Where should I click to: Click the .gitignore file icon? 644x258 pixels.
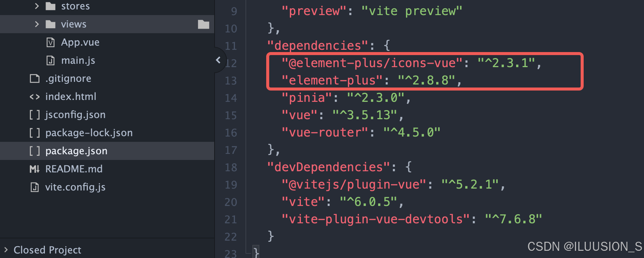pos(35,78)
